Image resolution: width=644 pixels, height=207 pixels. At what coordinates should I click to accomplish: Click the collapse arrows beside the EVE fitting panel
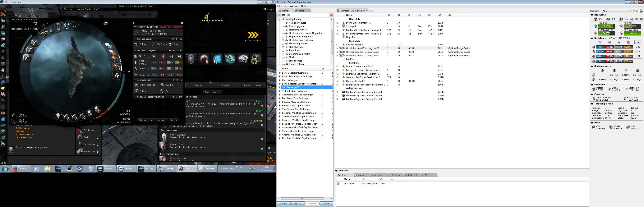click(129, 72)
